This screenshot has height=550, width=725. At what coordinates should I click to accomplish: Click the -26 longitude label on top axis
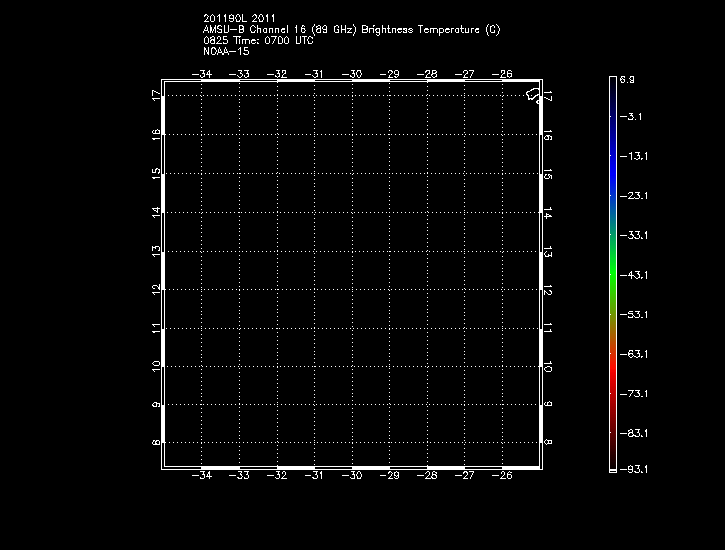coord(502,74)
